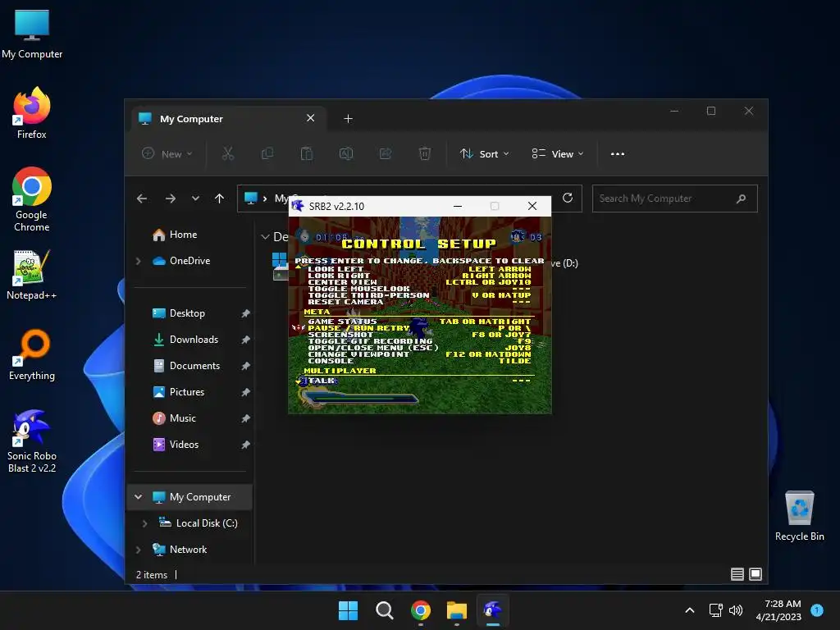Select the My Computer Explorer tab
Viewport: 840px width, 630px height.
[228, 119]
